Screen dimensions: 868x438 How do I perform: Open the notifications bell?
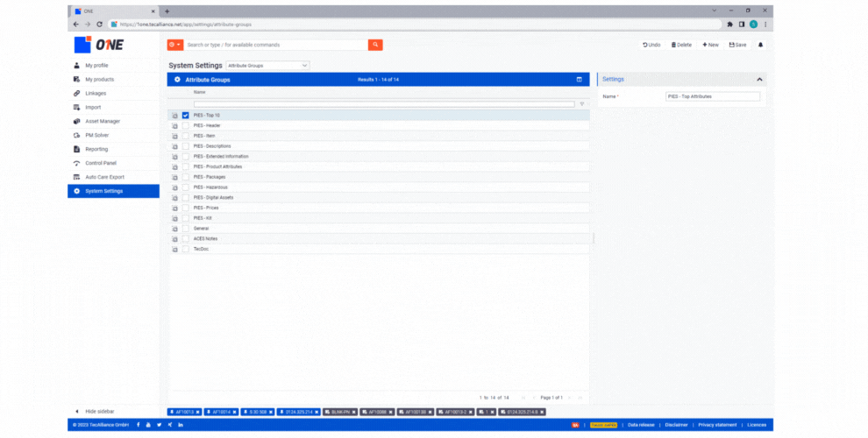pyautogui.click(x=760, y=45)
